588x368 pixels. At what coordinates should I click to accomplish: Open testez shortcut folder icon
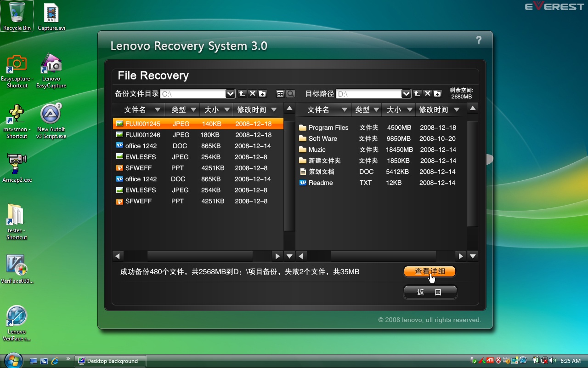click(x=17, y=222)
